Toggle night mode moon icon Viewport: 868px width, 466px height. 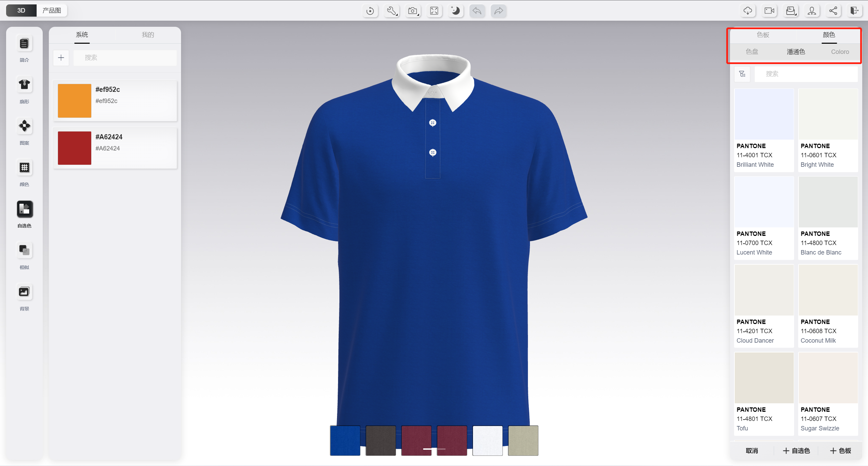tap(455, 11)
